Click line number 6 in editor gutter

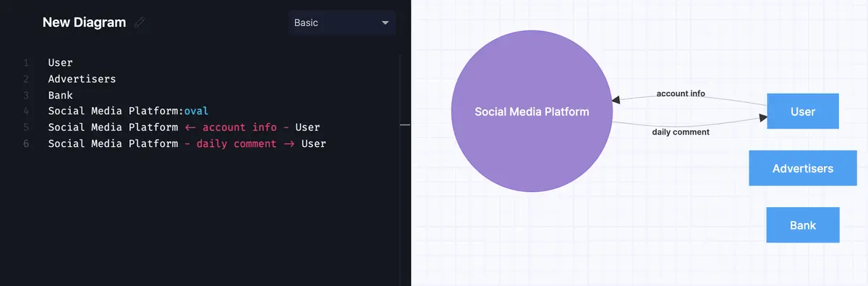(26, 143)
